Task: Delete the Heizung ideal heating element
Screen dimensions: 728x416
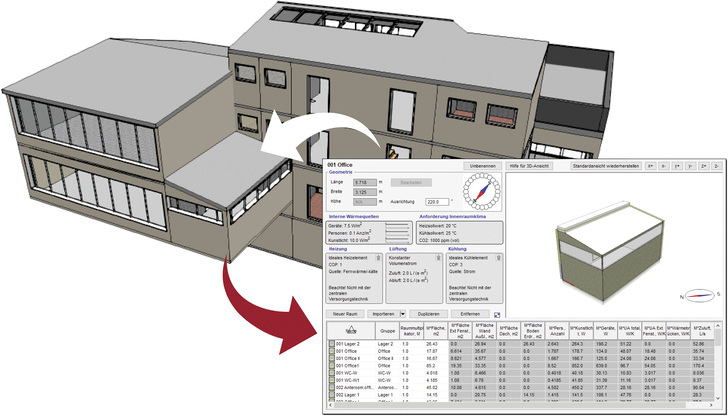Action: tap(377, 258)
